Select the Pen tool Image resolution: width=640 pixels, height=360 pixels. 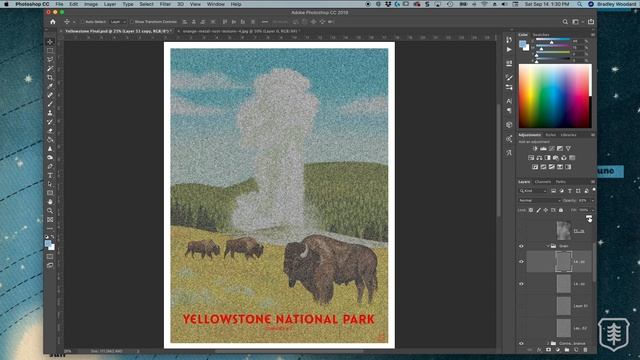click(x=50, y=167)
